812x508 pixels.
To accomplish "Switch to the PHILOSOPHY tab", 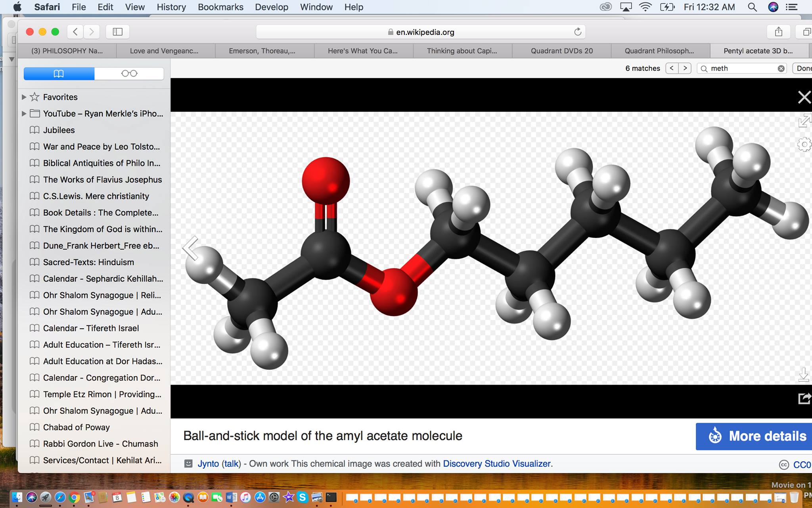I will click(67, 51).
